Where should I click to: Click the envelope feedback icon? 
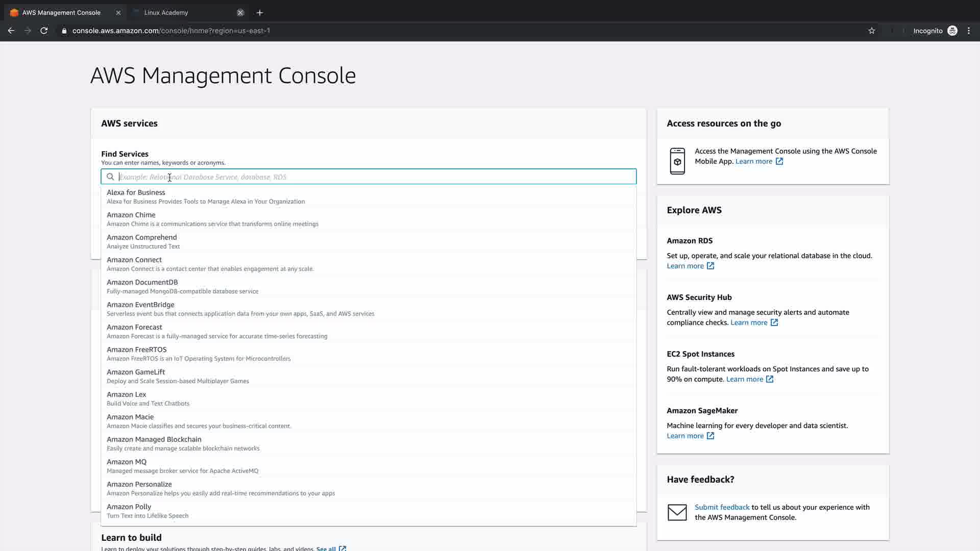[677, 512]
